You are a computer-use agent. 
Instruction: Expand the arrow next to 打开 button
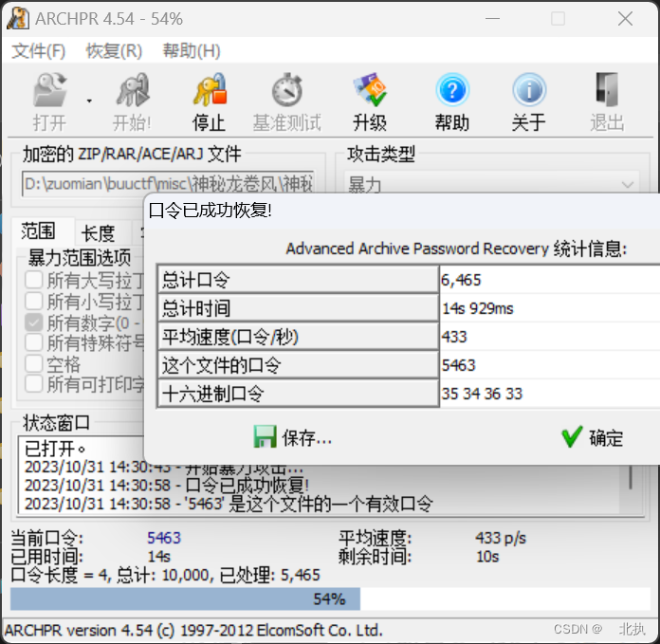point(89,101)
